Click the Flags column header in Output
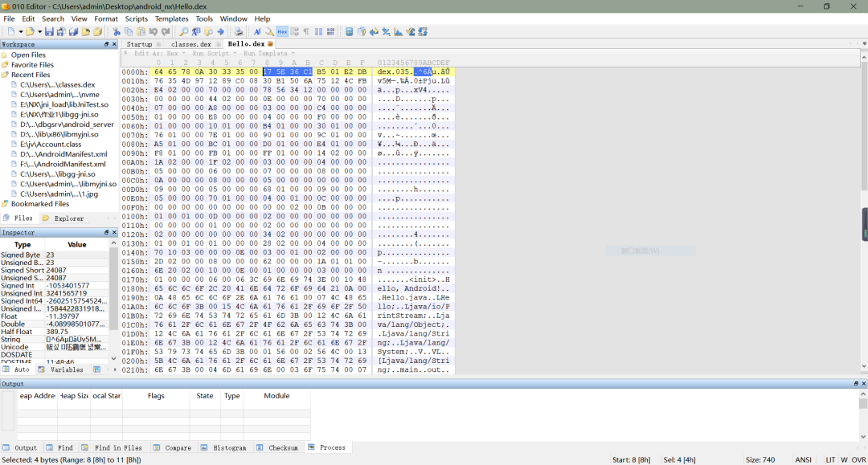The image size is (868, 465). pos(156,396)
